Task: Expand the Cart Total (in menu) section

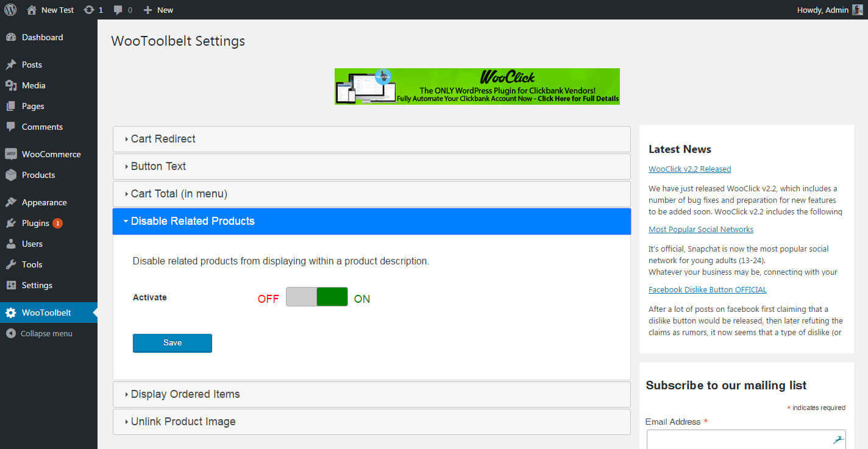Action: pyautogui.click(x=372, y=194)
